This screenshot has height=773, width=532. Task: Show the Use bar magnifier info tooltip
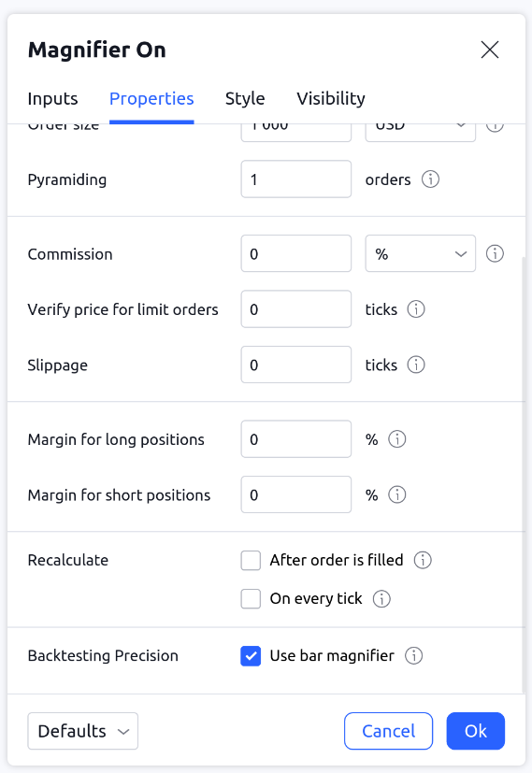[x=413, y=655]
